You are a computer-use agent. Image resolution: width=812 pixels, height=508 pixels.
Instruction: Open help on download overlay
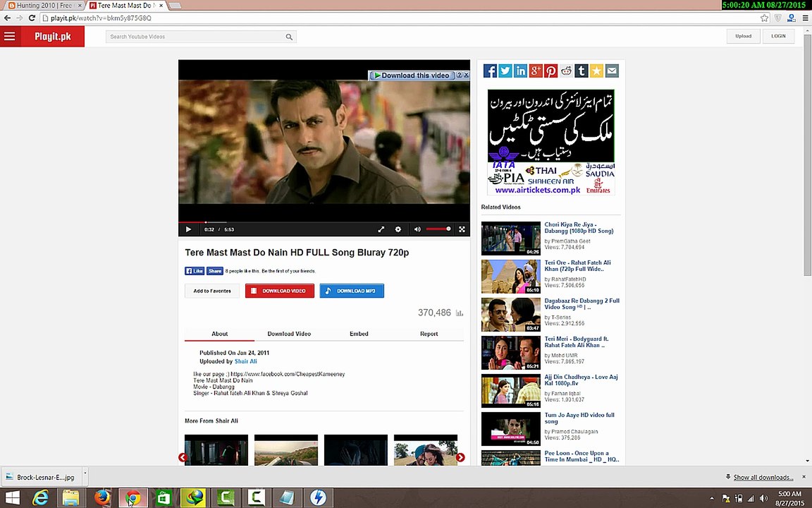pyautogui.click(x=459, y=75)
